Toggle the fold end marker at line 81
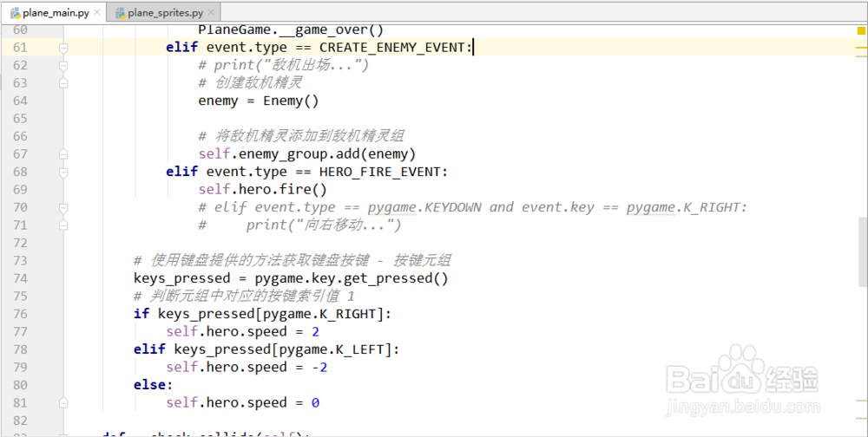The width and height of the screenshot is (868, 437). (63, 402)
